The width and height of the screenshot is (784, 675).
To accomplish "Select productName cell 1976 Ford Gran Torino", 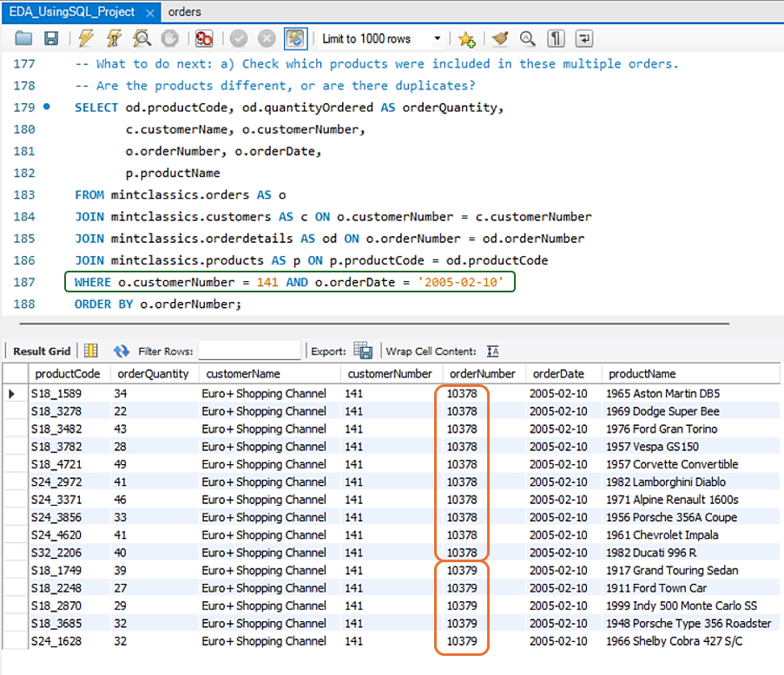I will point(690,429).
